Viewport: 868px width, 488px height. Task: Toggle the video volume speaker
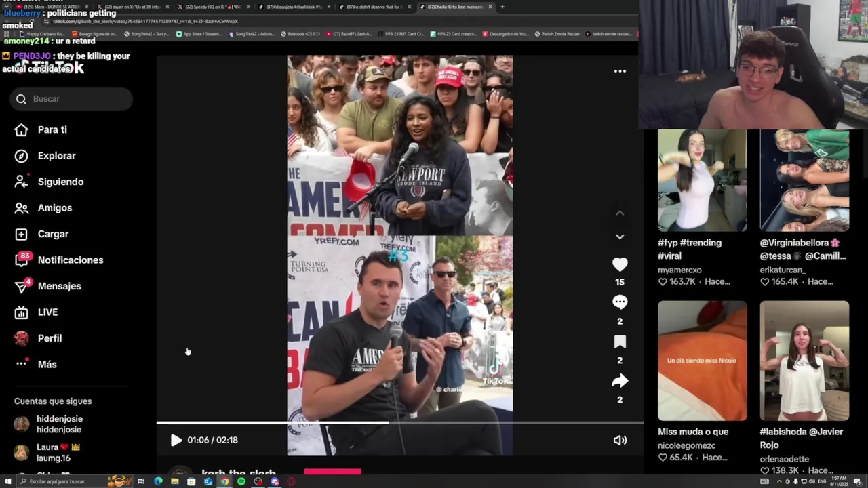pos(620,440)
